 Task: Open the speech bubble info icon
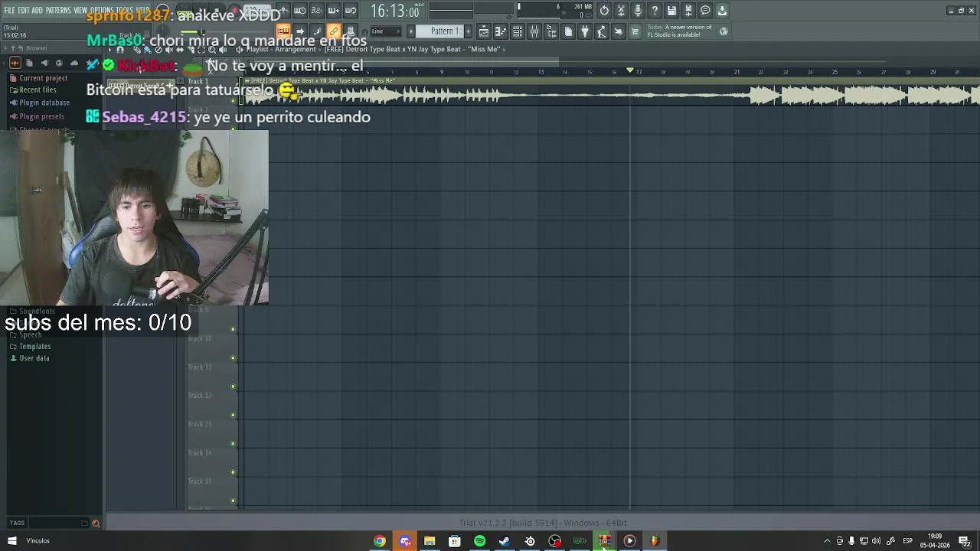(705, 11)
